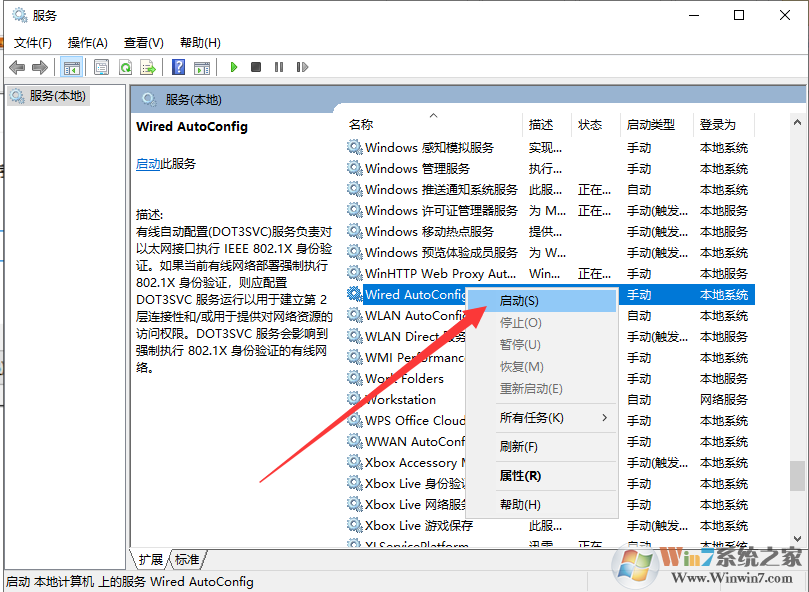Expand the 所有任务(K) submenu
809x592 pixels.
point(530,420)
